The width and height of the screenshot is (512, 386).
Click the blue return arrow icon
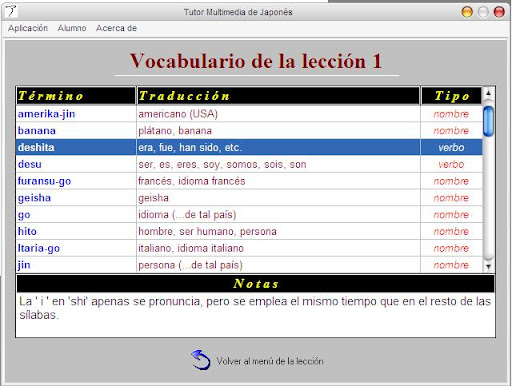point(201,360)
